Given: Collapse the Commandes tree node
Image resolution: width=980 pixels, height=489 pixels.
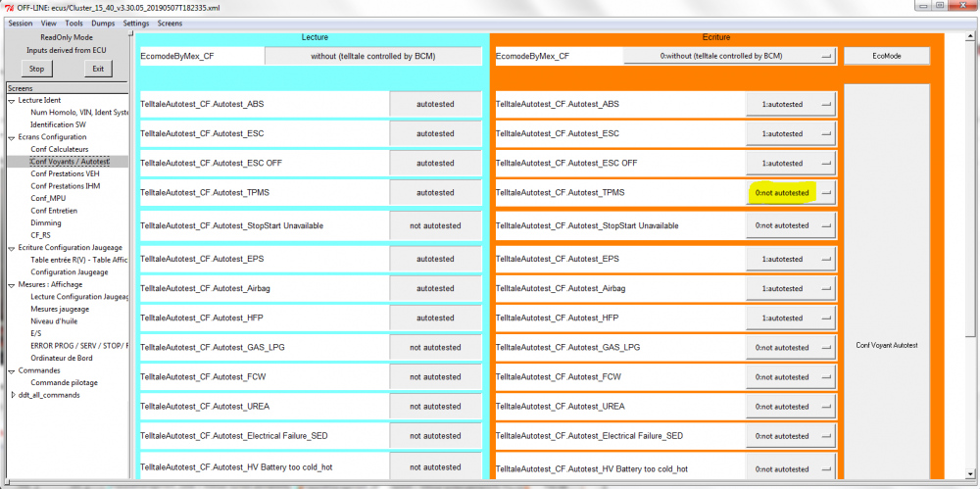Looking at the screenshot, I should pos(11,370).
